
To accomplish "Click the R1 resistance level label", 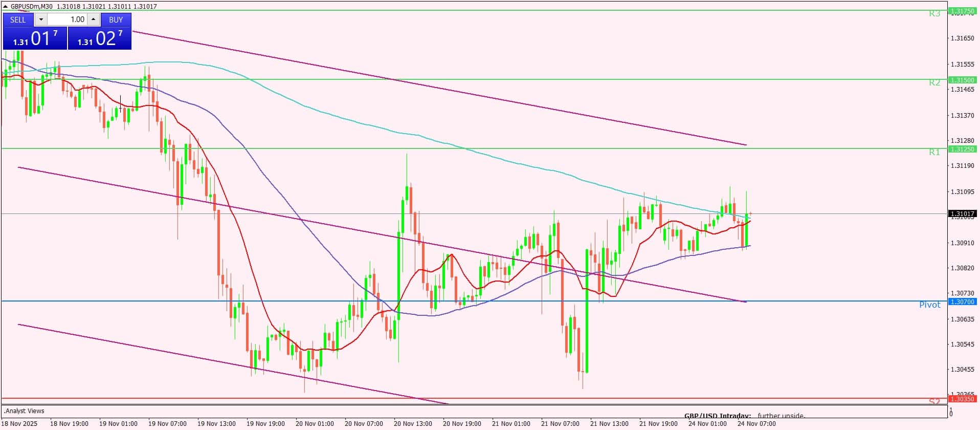I will point(934,152).
